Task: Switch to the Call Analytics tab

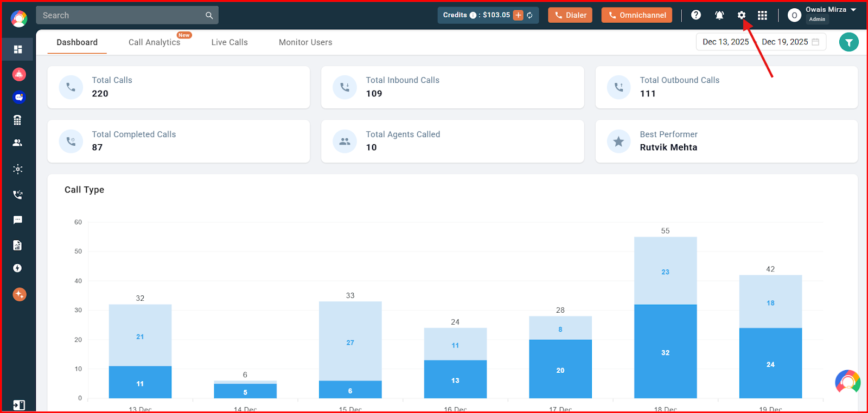Action: (154, 42)
